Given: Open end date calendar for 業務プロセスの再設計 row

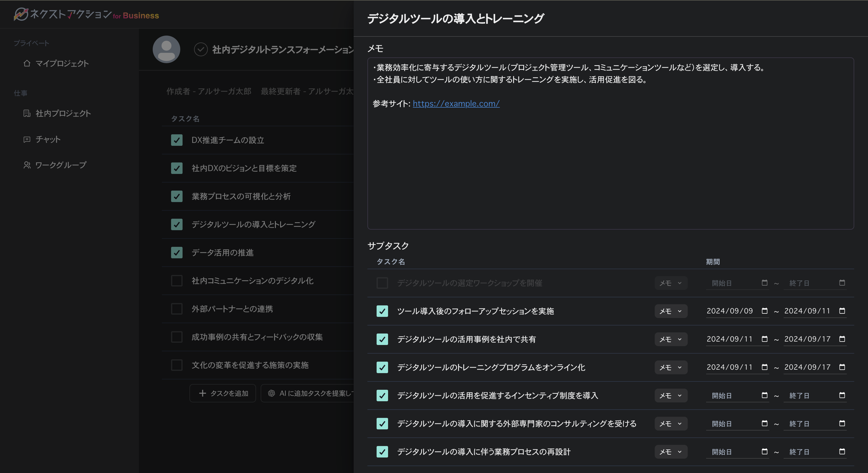Looking at the screenshot, I should pos(842,451).
